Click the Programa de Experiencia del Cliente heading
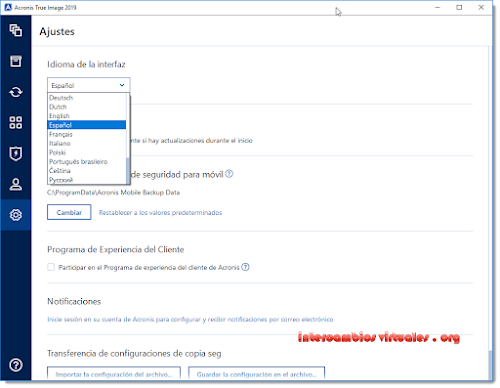The width and height of the screenshot is (500, 388). [116, 249]
